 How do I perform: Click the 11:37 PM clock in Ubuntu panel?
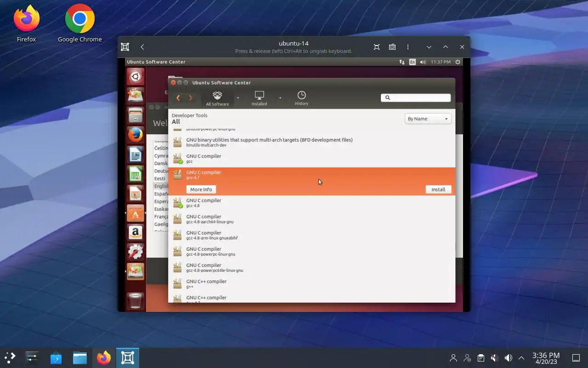(x=441, y=62)
